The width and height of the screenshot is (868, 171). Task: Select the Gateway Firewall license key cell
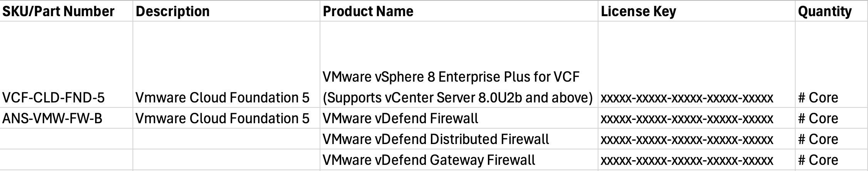[687, 161]
